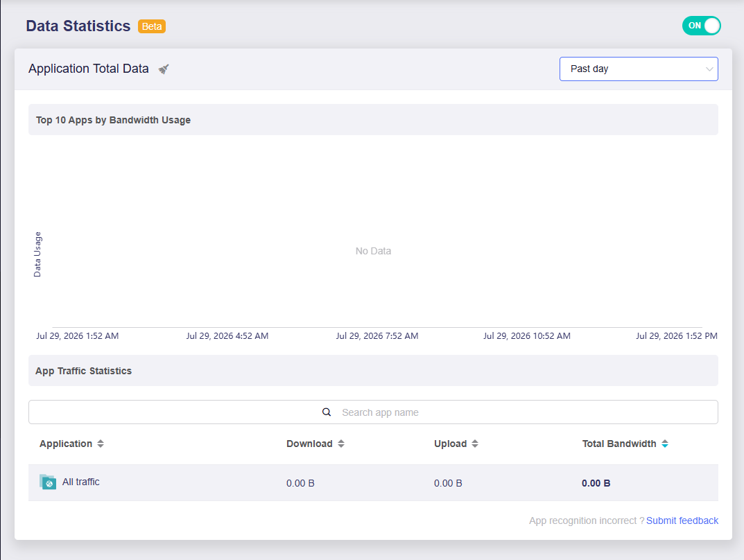
Task: Click the App Traffic Statistics heading
Action: coord(83,371)
